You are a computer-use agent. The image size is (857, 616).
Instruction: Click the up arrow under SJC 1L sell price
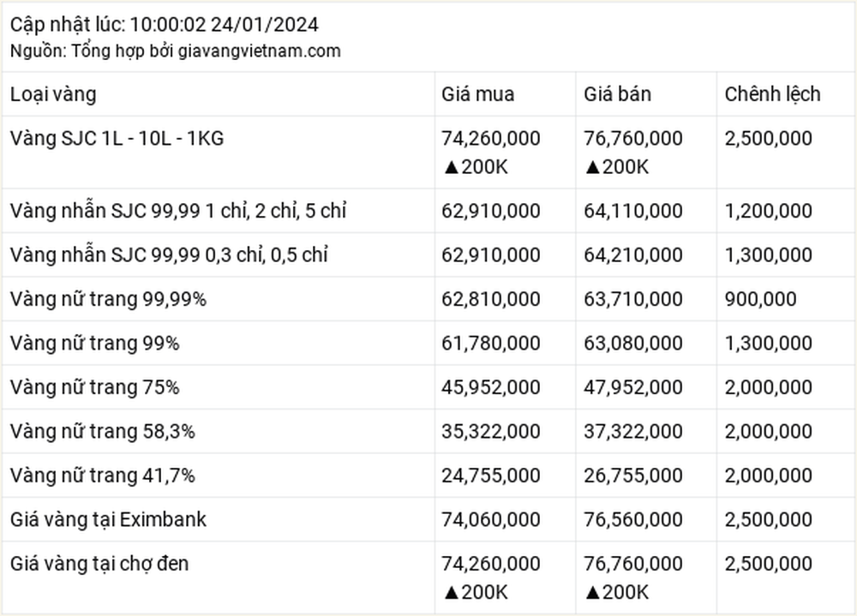coord(592,167)
